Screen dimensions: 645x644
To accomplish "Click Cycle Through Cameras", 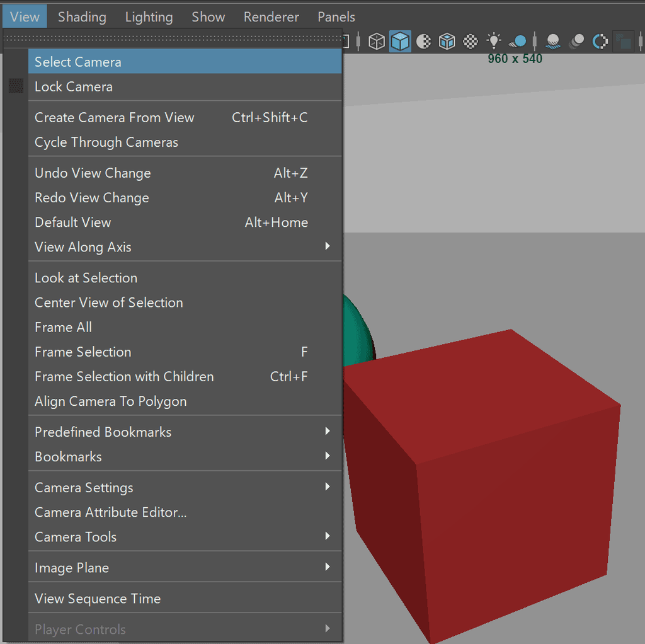I will (x=185, y=142).
